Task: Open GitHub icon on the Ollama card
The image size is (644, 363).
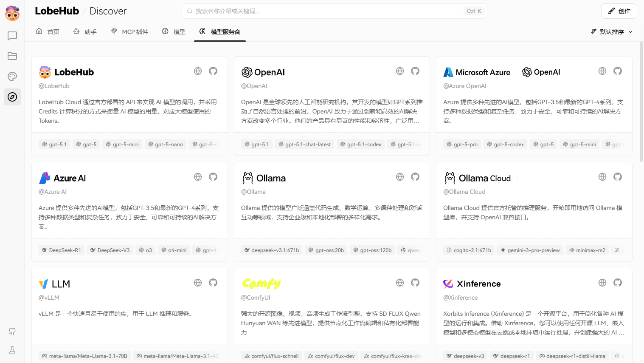Action: (415, 177)
